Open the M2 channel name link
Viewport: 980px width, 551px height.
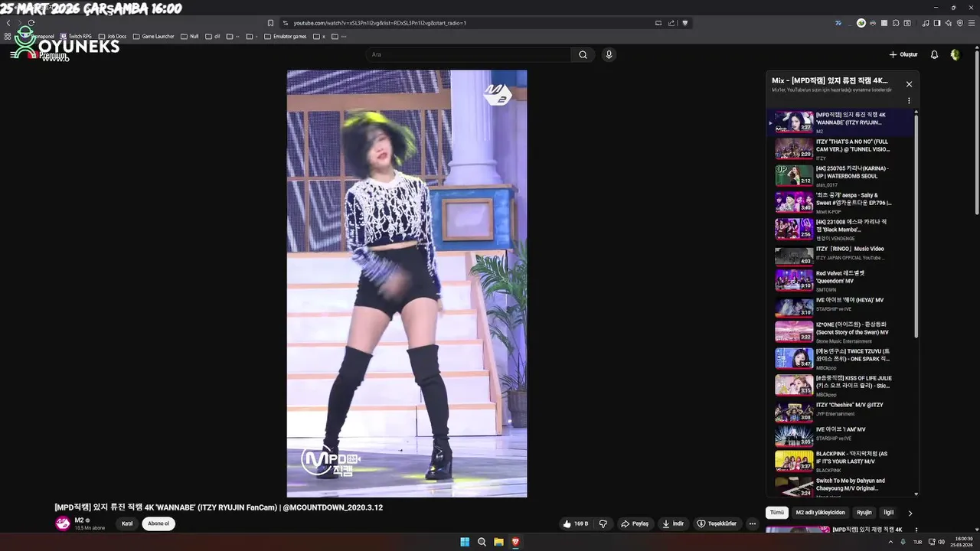[79, 520]
